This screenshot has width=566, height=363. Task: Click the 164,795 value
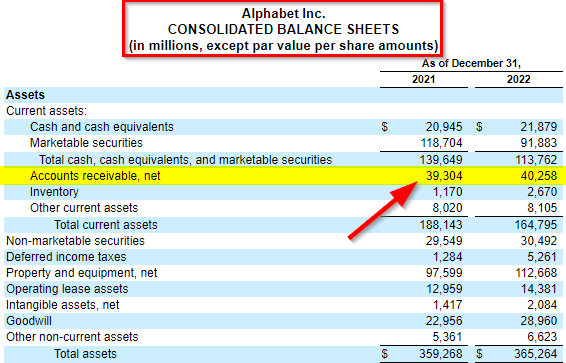[x=536, y=225]
